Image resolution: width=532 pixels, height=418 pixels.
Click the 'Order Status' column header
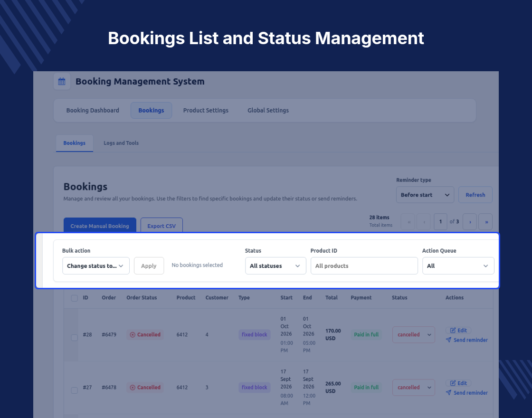[142, 297]
